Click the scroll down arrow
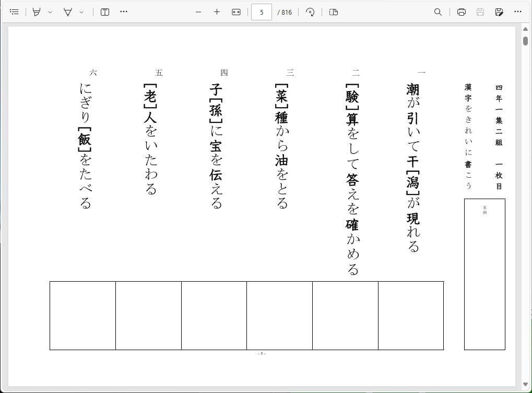Screen dimensions: 532x393 526,384
